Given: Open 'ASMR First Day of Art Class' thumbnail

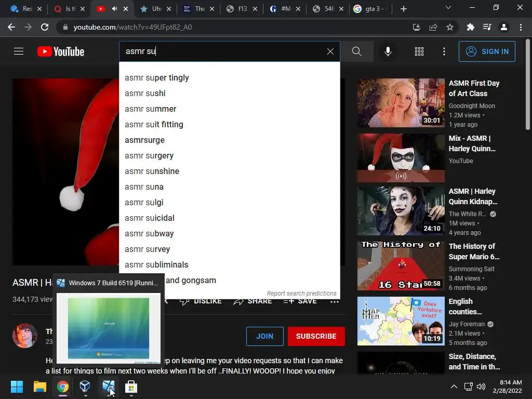Looking at the screenshot, I should 401,103.
